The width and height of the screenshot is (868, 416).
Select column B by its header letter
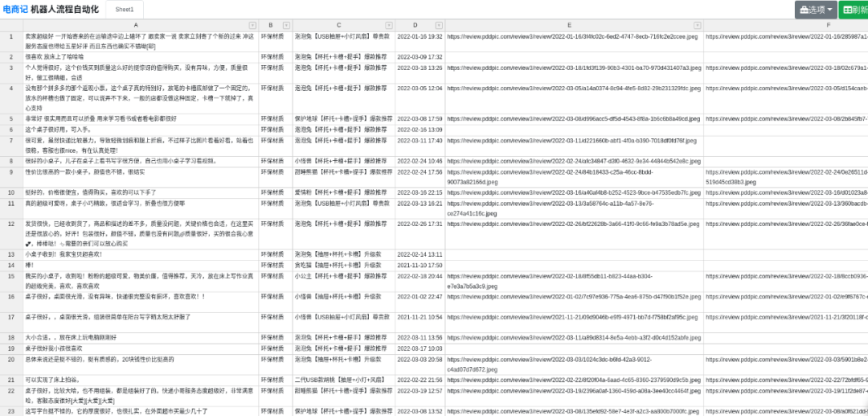(x=271, y=25)
